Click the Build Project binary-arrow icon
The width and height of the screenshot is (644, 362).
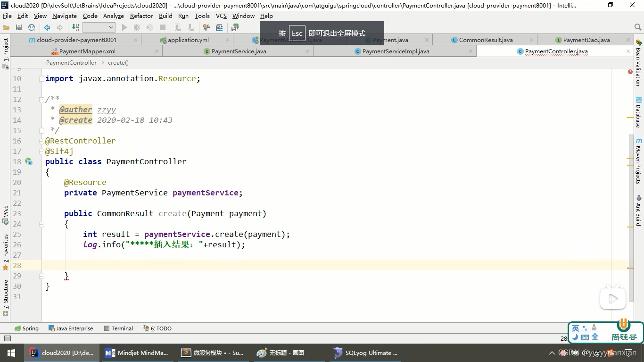click(x=76, y=27)
